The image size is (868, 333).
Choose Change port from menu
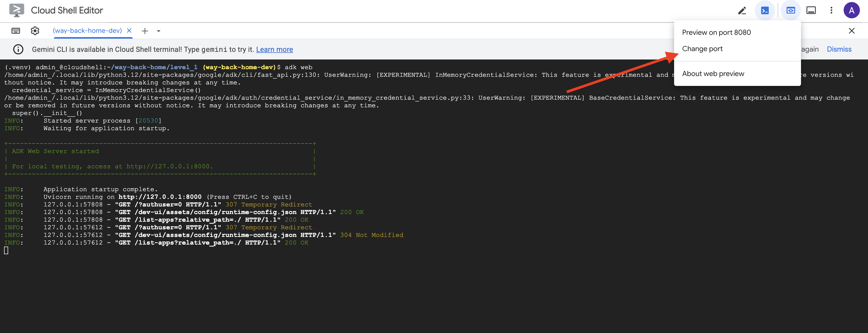(702, 49)
